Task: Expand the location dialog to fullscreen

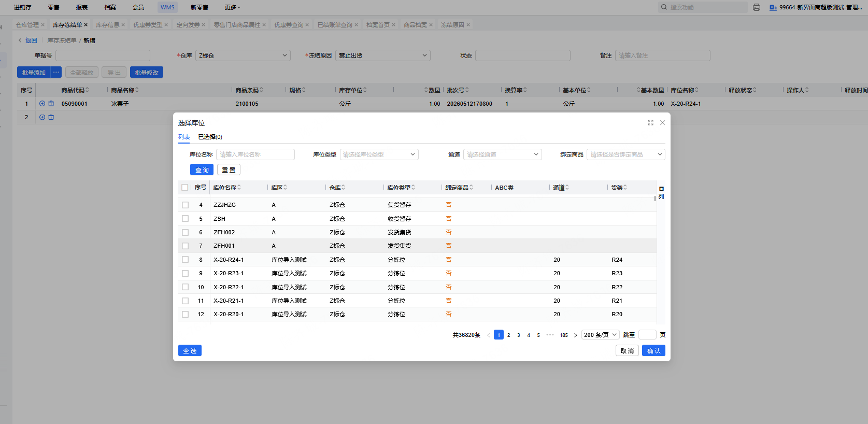Action: [x=650, y=123]
